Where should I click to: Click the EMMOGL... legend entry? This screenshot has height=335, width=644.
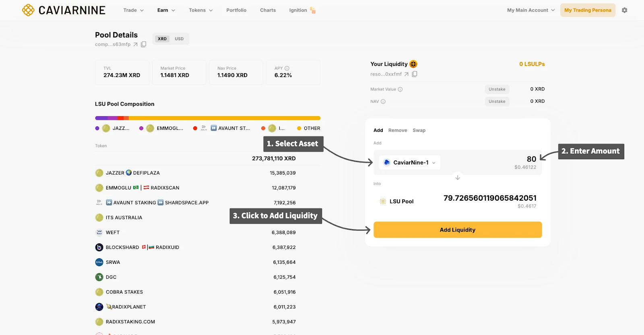pyautogui.click(x=161, y=128)
